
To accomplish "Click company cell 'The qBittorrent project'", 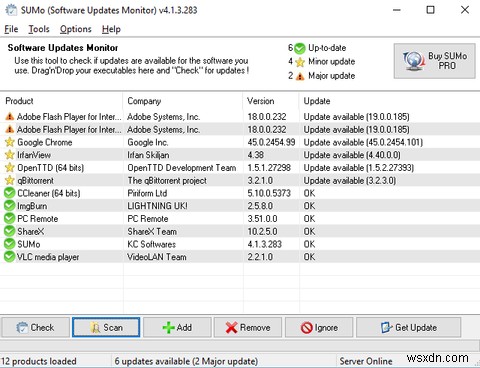I will pos(167,180).
